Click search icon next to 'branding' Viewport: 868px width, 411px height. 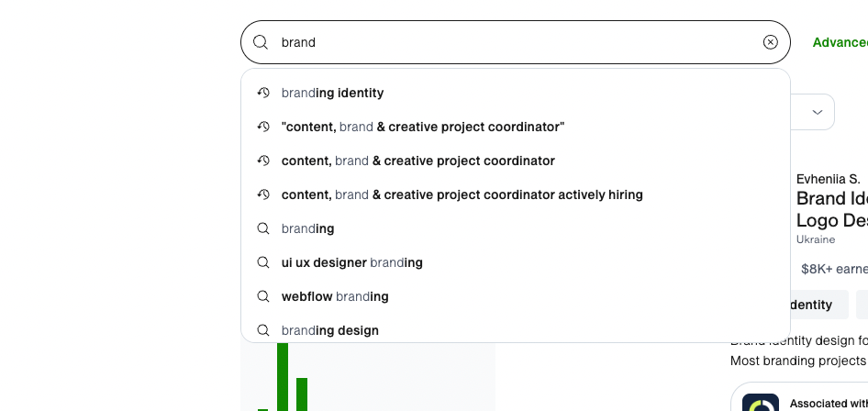pos(263,228)
